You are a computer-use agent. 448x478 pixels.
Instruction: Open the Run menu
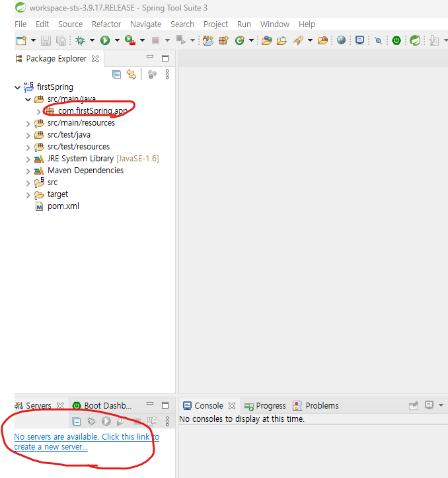click(244, 24)
